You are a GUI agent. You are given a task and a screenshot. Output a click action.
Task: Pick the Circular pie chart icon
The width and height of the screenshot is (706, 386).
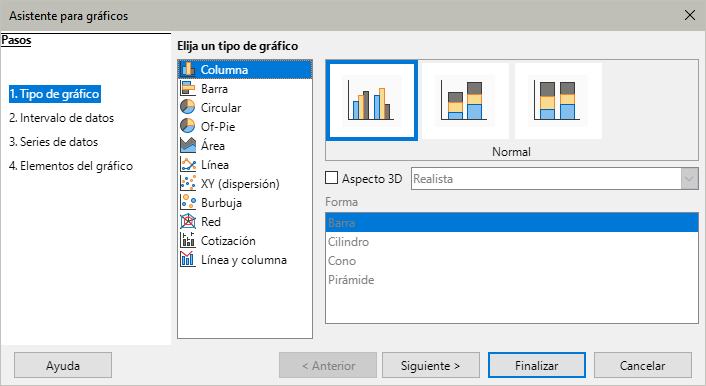click(188, 107)
